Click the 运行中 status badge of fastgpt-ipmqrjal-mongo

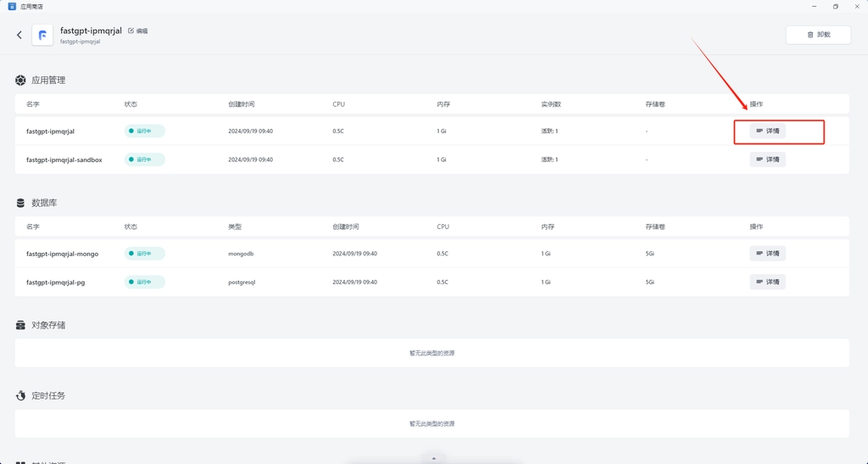tap(144, 254)
